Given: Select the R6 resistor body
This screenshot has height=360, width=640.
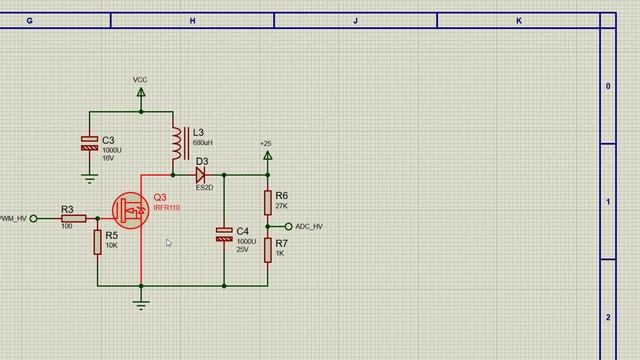Looking at the screenshot, I should point(268,202).
